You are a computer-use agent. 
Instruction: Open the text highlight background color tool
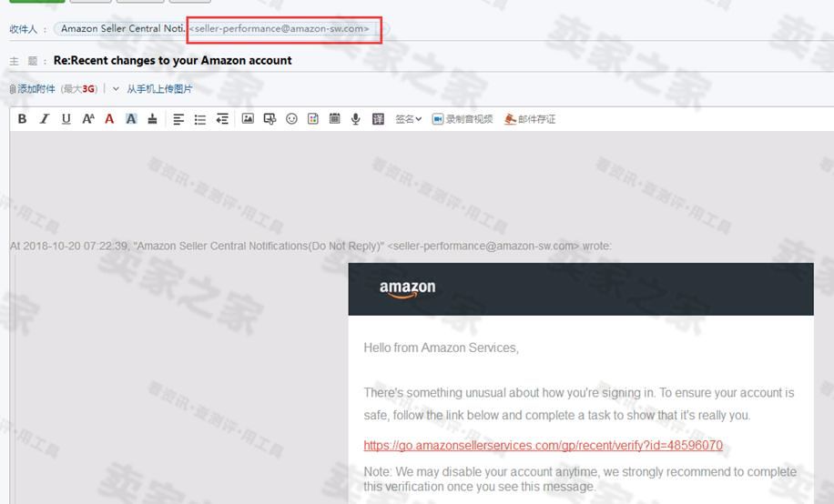click(x=131, y=118)
